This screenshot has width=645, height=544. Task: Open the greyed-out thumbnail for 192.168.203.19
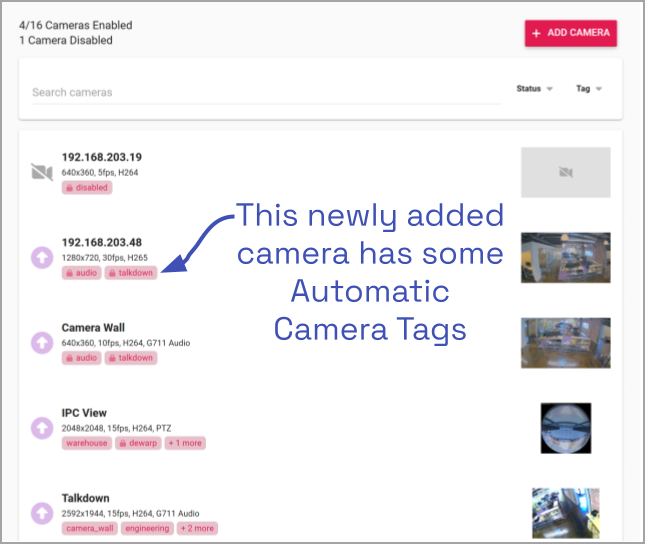566,172
